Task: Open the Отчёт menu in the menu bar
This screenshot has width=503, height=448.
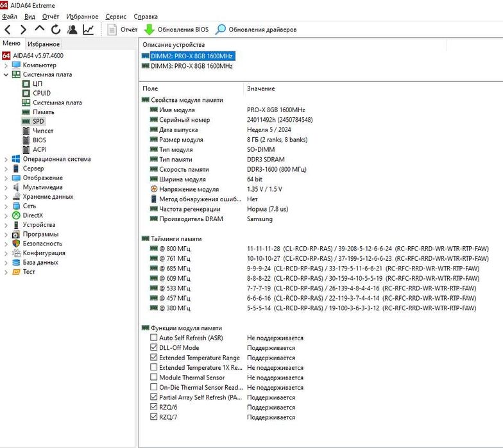Action: pos(50,17)
